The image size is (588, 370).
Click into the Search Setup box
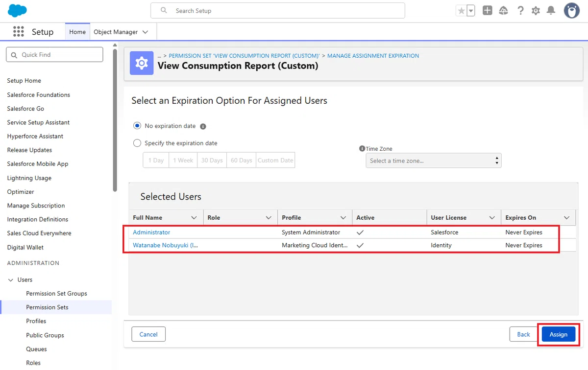pyautogui.click(x=278, y=10)
